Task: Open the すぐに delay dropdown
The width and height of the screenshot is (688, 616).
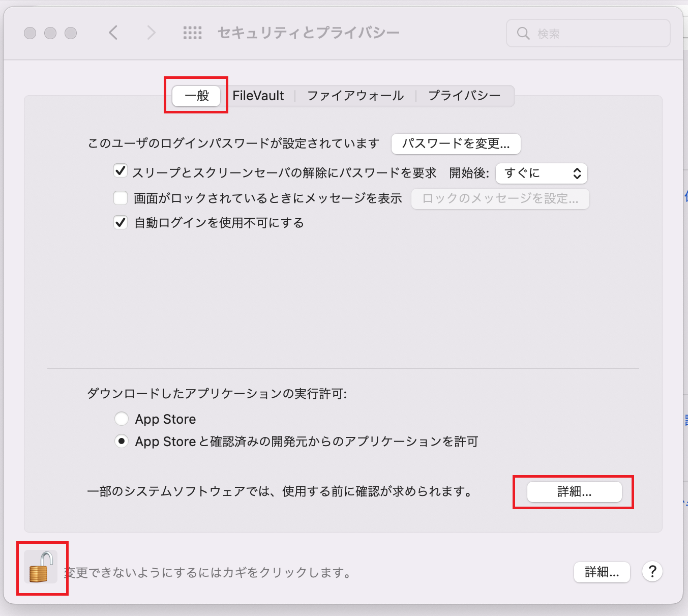Action: (x=541, y=173)
